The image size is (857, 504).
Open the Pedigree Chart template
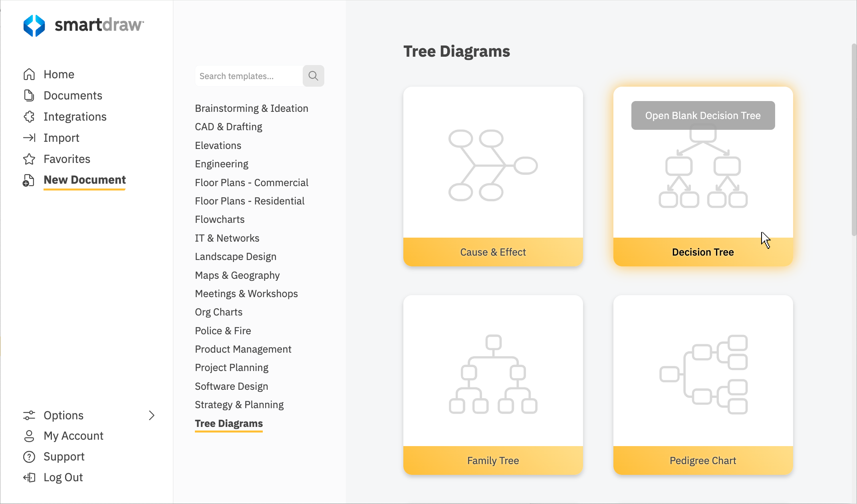[703, 460]
